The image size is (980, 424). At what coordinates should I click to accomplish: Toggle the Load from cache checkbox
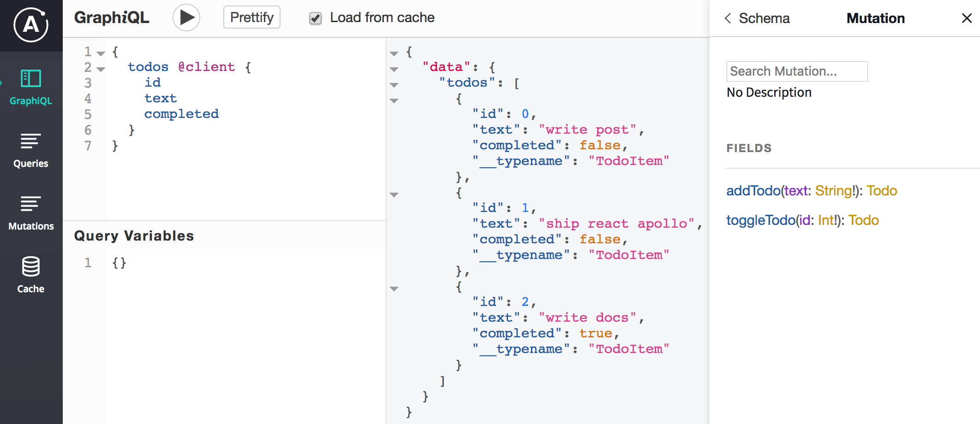pos(316,18)
